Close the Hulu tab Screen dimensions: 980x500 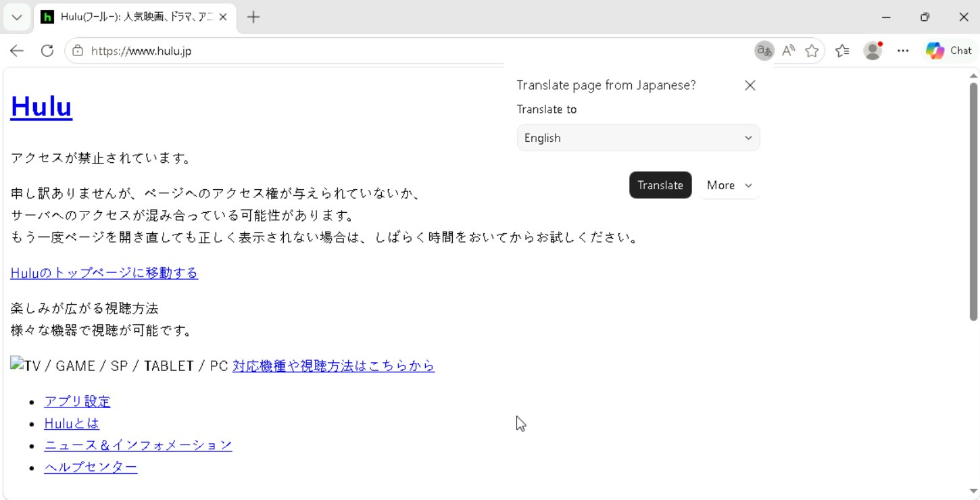coord(223,18)
